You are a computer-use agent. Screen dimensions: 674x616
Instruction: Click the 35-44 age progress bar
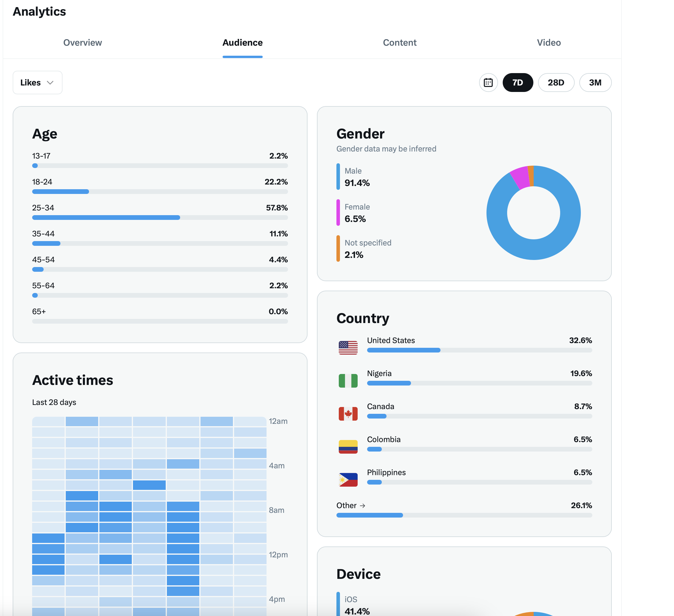(x=160, y=243)
